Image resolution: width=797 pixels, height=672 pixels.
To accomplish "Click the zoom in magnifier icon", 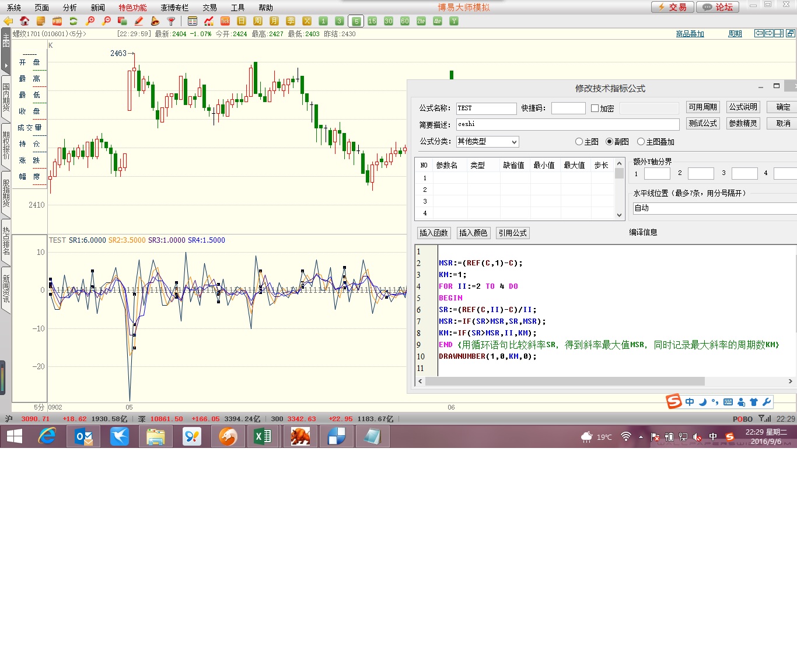I will click(x=90, y=21).
